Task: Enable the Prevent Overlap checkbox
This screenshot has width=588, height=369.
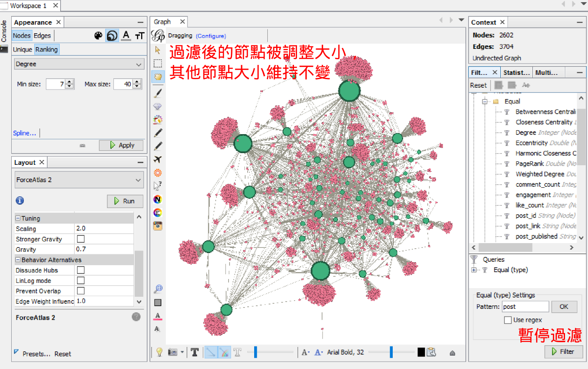Action: coord(81,291)
